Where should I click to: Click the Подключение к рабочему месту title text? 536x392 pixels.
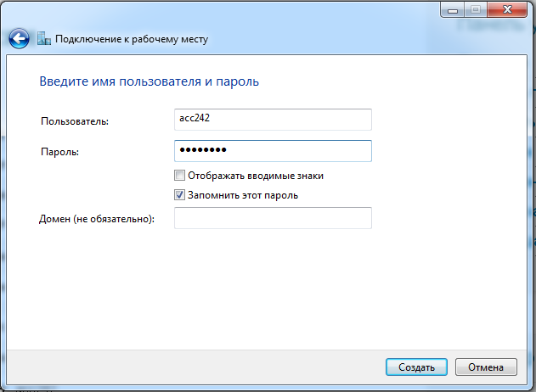[x=132, y=39]
